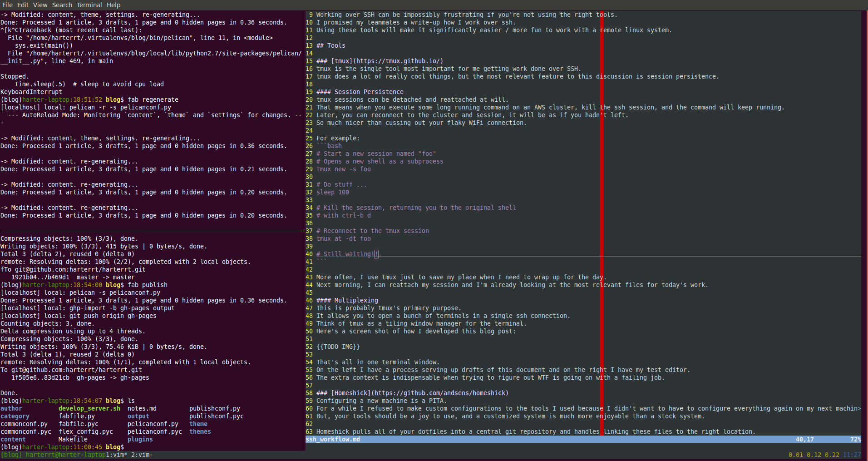
Task: Click the load average 0.01 0.12 0.22
Action: pyautogui.click(x=814, y=455)
